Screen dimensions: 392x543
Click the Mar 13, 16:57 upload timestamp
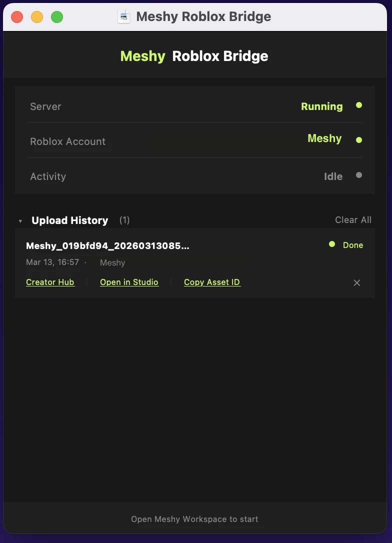[x=52, y=262]
